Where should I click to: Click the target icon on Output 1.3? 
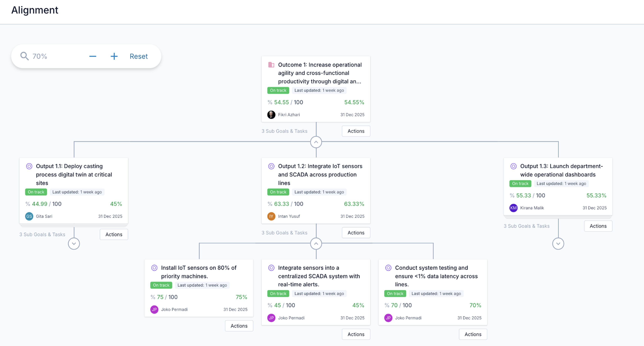[x=513, y=166]
